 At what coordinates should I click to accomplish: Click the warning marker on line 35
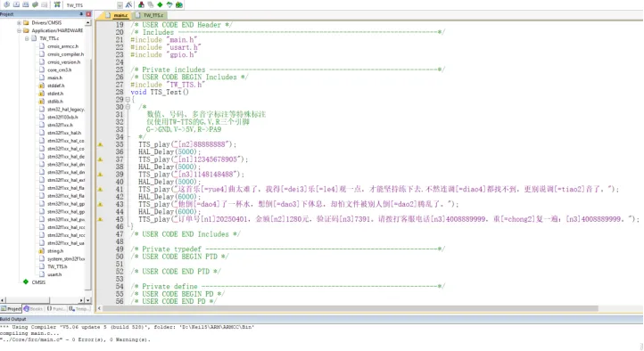coord(100,144)
